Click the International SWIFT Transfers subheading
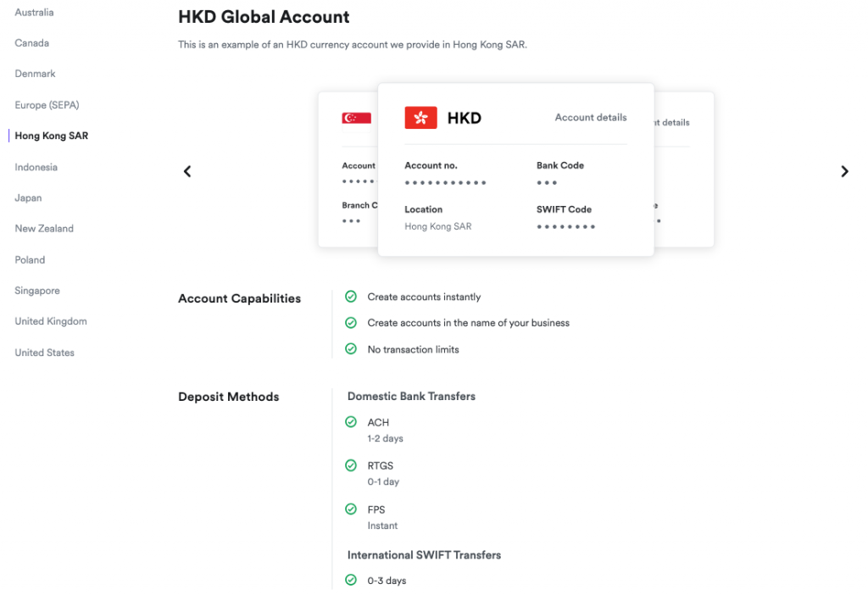This screenshot has height=595, width=868. (424, 555)
